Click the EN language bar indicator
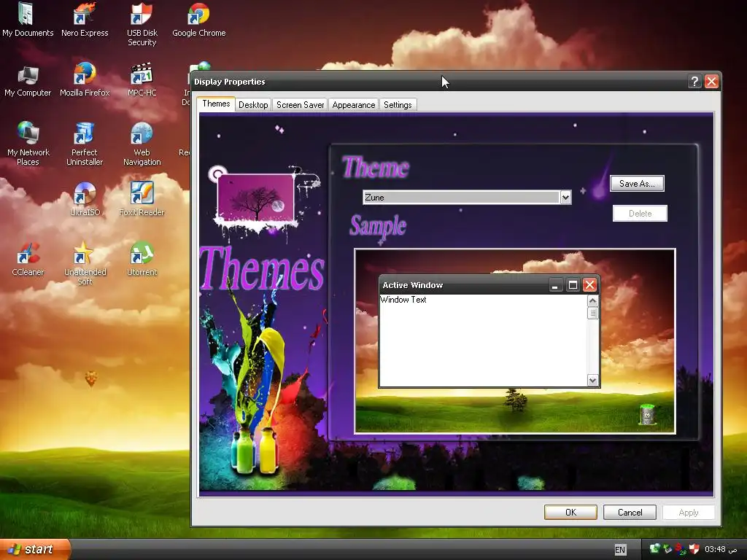This screenshot has height=560, width=747. coord(620,550)
